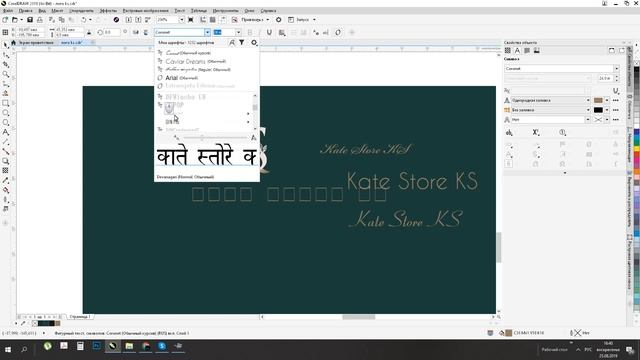640x360 pixels.
Task: Expand the outline width dropdown in docker
Action: pos(588,120)
